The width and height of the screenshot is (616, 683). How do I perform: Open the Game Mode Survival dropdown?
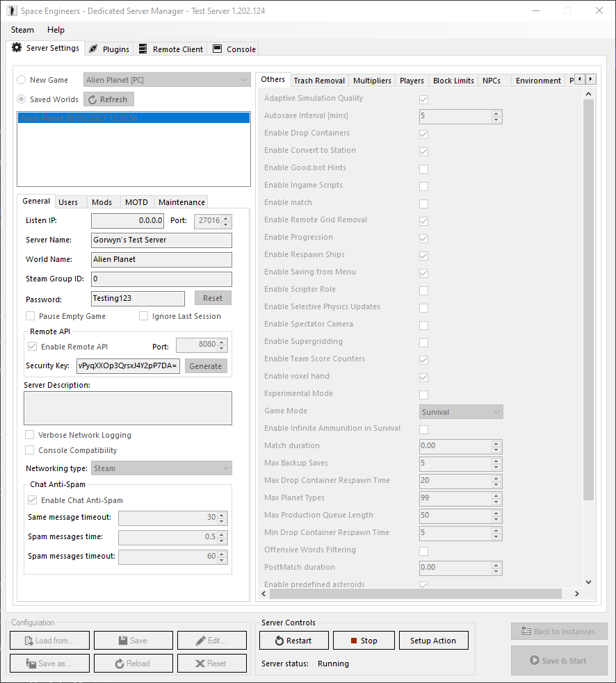pyautogui.click(x=461, y=411)
